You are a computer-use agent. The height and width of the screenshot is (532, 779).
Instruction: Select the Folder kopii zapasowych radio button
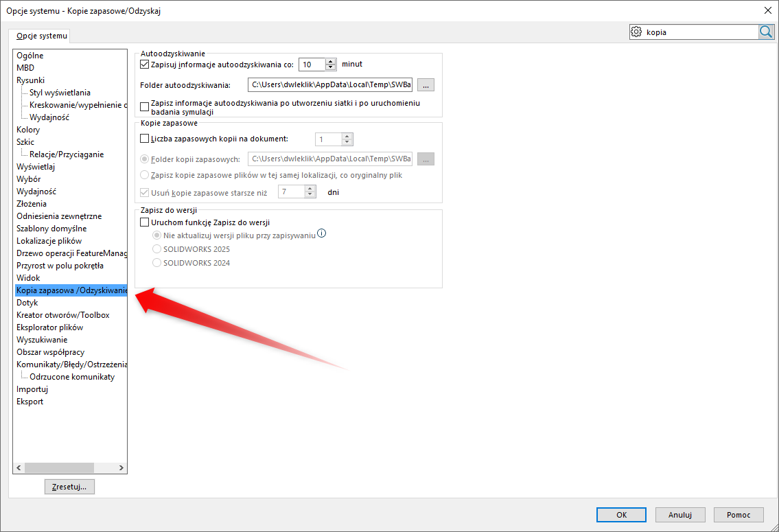click(145, 159)
